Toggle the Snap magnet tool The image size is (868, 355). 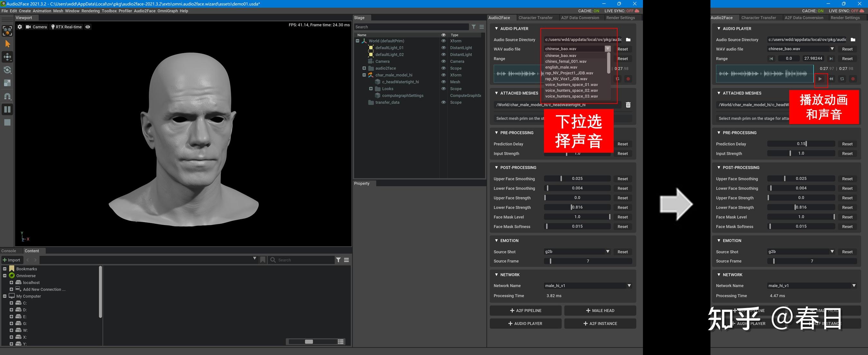pos(7,96)
